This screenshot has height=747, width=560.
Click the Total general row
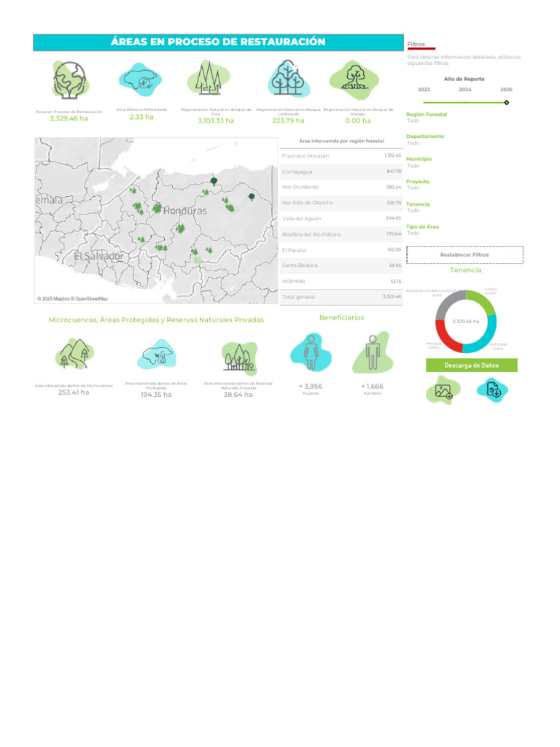point(341,297)
